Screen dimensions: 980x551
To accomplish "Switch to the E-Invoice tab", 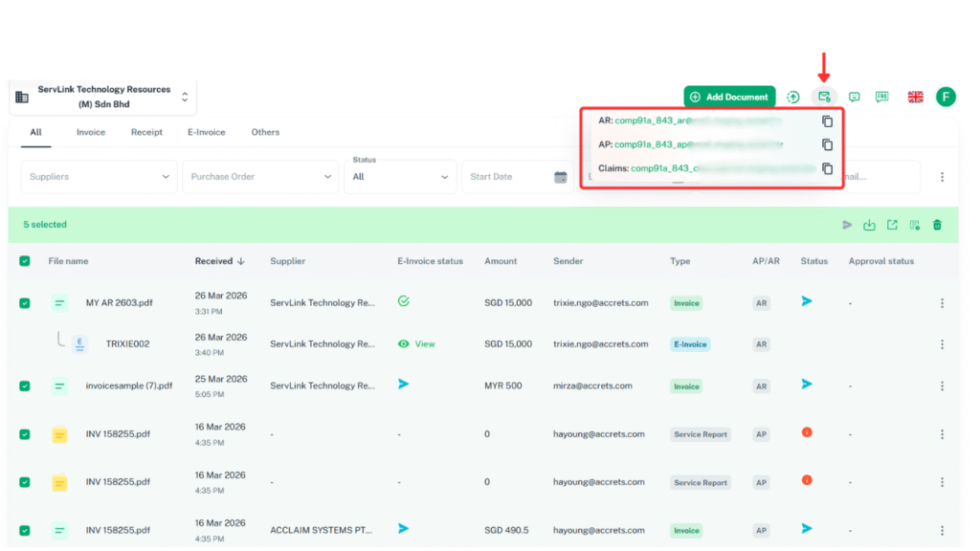I will [206, 132].
